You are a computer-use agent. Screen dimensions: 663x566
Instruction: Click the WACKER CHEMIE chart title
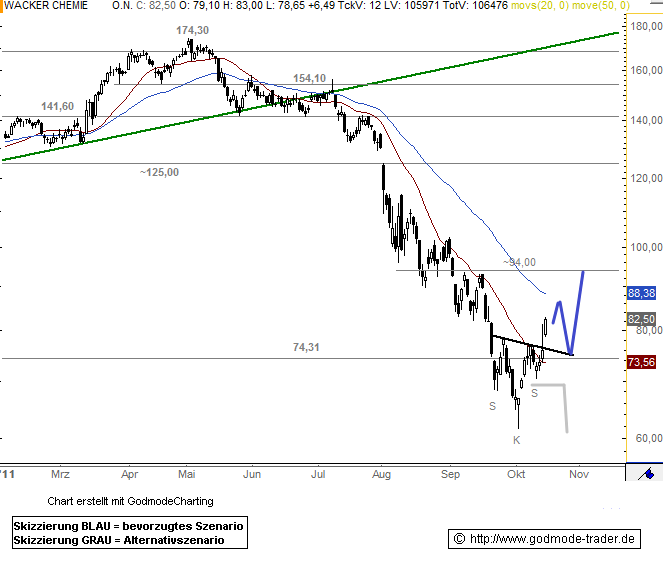coord(44,6)
